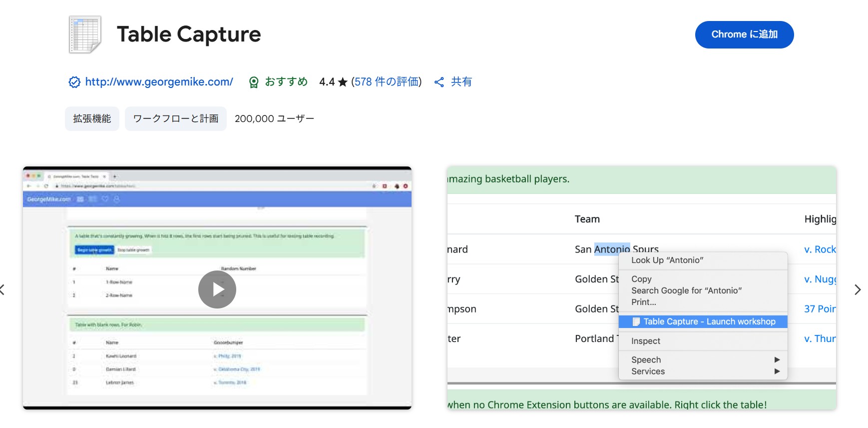Click the Chrome に追加 button
868x428 pixels.
[x=744, y=34]
